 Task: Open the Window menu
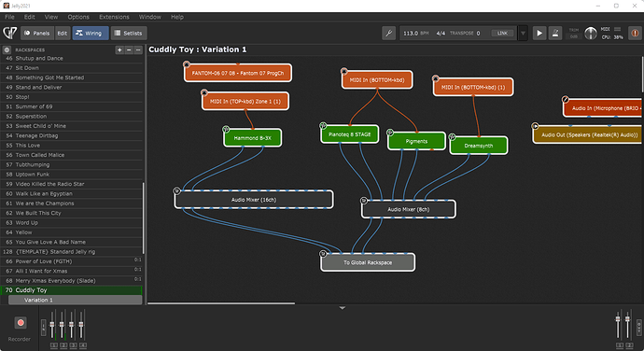[x=149, y=17]
